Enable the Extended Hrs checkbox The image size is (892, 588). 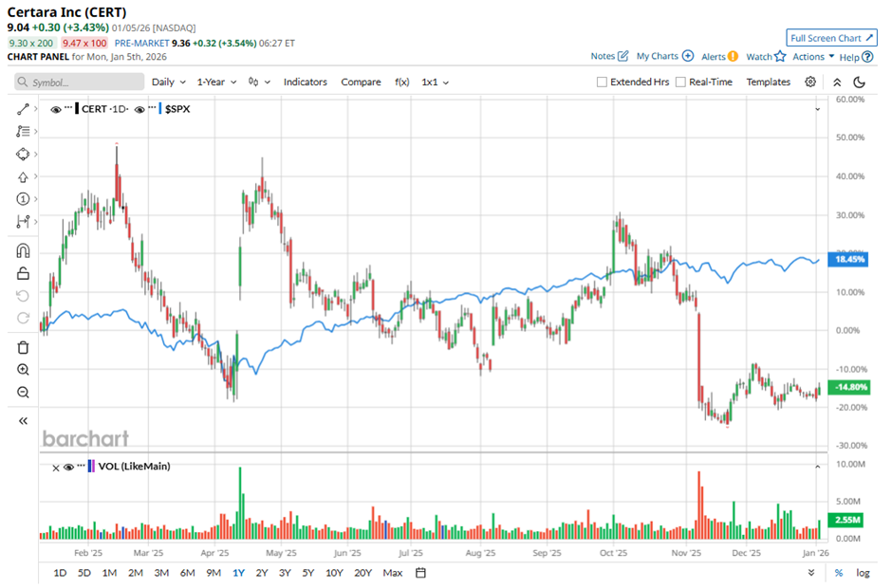click(x=602, y=82)
